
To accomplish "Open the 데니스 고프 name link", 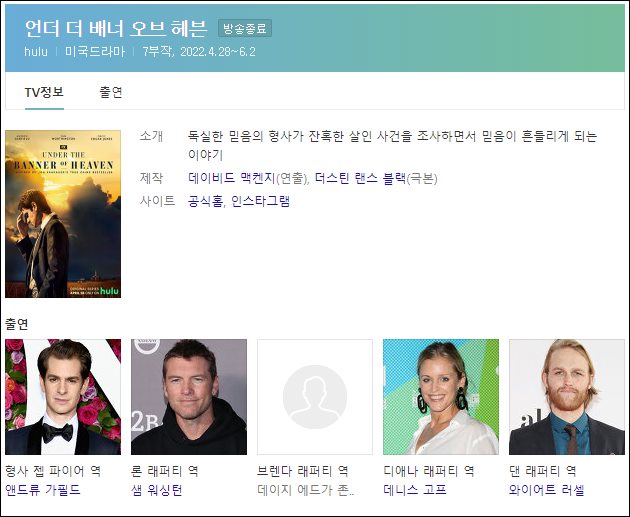I will click(414, 490).
